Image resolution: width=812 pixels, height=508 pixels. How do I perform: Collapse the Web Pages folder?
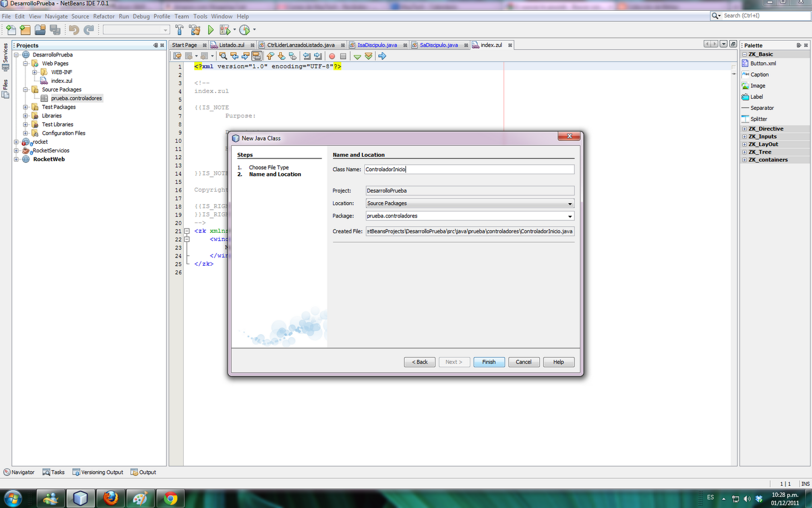coord(25,63)
